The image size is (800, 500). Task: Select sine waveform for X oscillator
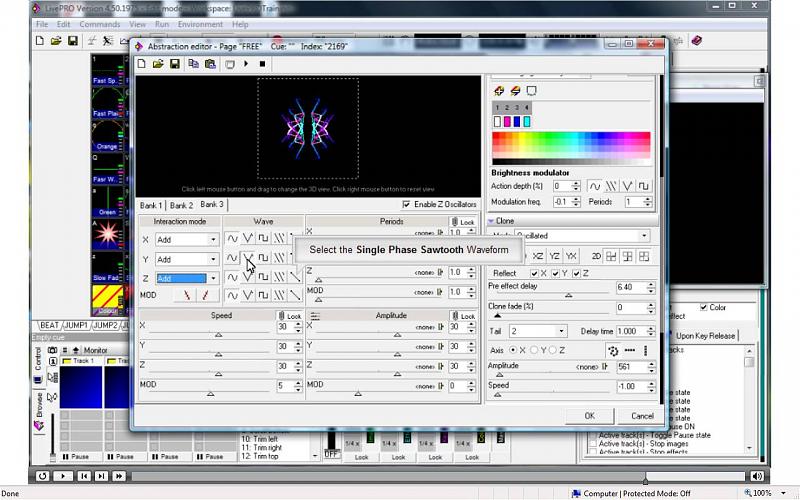tap(232, 238)
